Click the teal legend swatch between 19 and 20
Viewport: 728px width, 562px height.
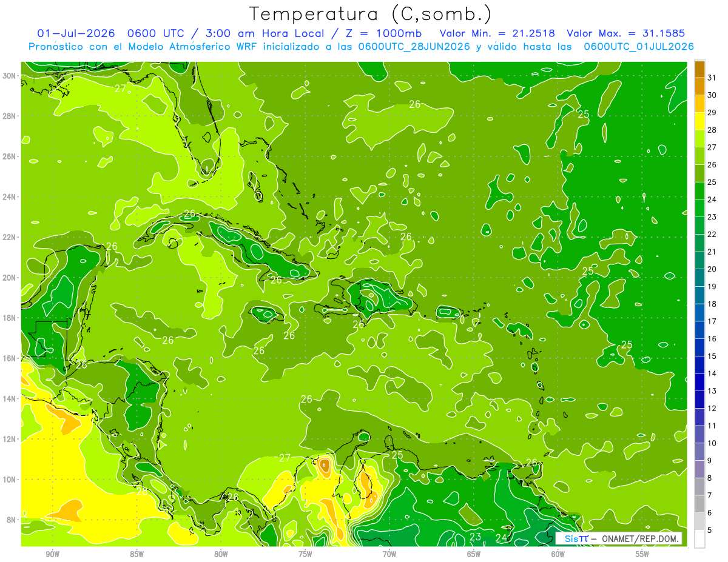point(699,277)
